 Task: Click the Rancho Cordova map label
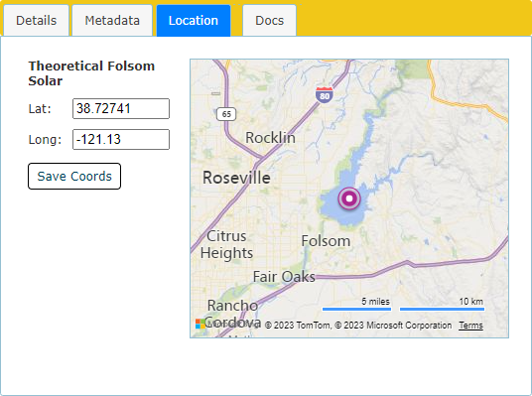(x=232, y=314)
